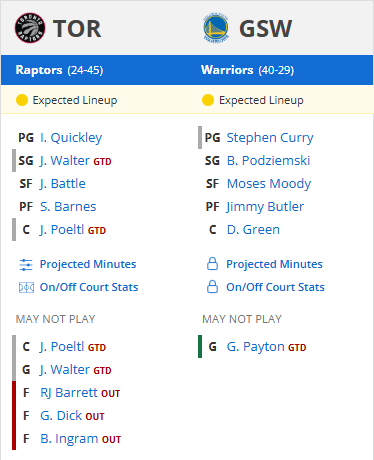Click the lock icon beside Warriors Projected Minutes
The width and height of the screenshot is (374, 460).
(212, 264)
